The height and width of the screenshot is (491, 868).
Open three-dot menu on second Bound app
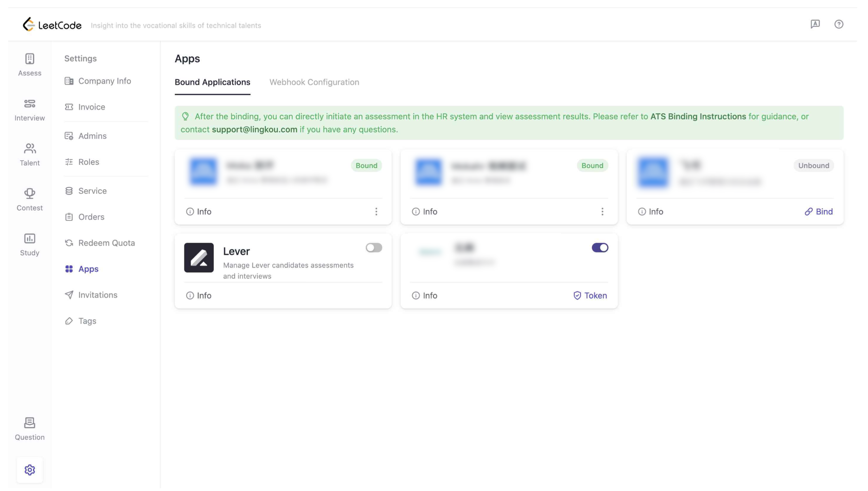coord(603,212)
